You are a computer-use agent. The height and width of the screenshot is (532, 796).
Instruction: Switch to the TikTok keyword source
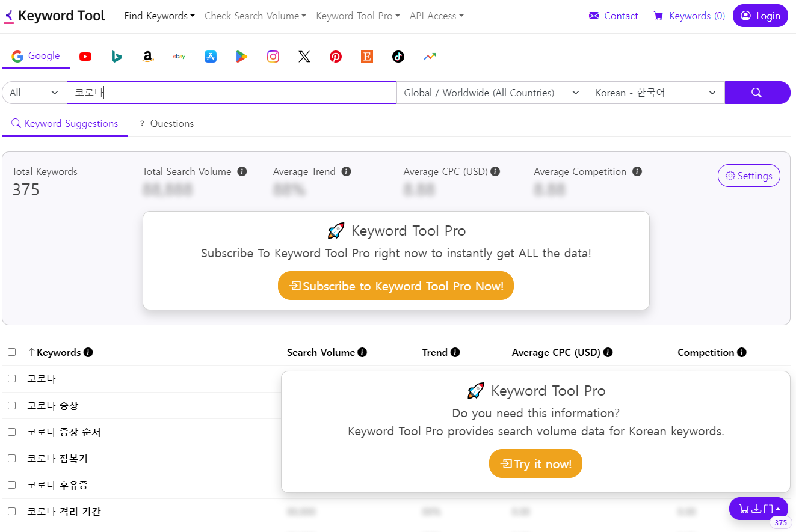[x=398, y=57]
